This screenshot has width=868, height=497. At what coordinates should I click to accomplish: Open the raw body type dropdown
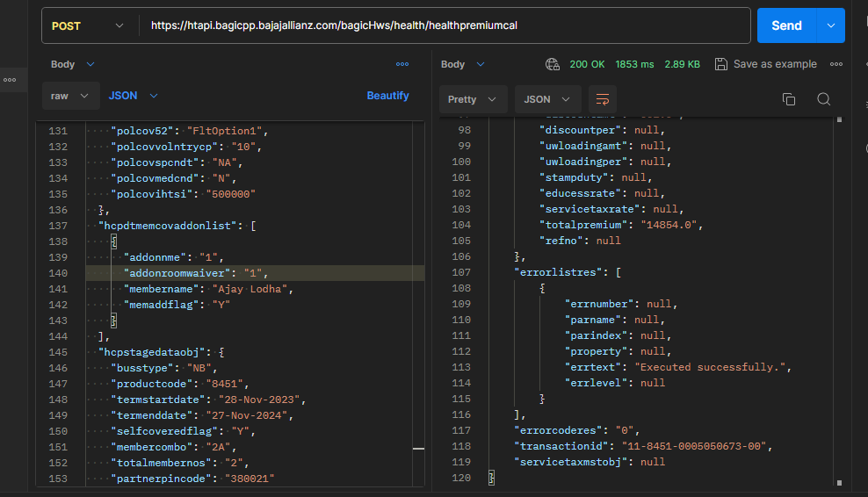tap(70, 96)
